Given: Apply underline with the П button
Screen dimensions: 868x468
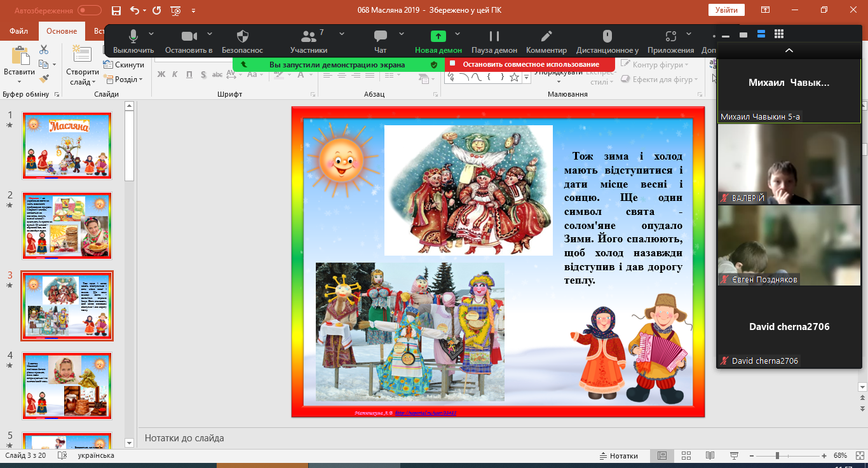Looking at the screenshot, I should pyautogui.click(x=189, y=74).
